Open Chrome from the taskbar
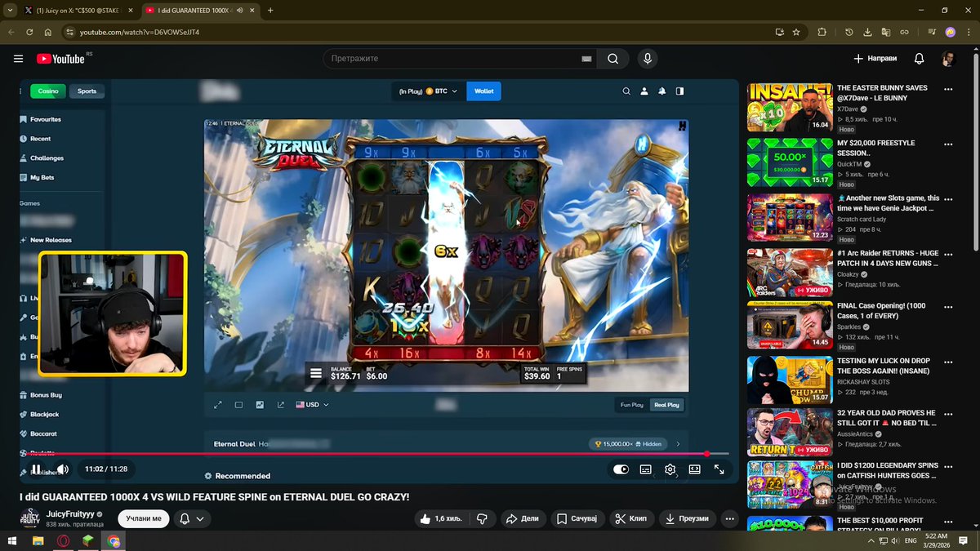 (x=114, y=540)
